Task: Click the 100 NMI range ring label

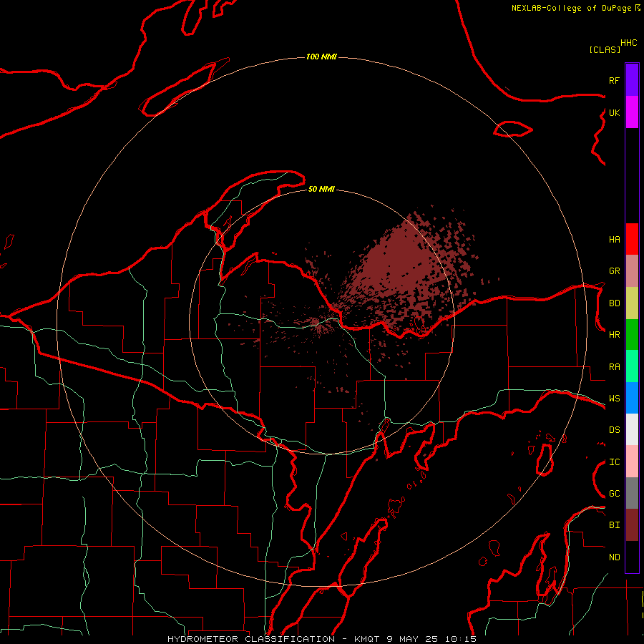Action: click(321, 57)
